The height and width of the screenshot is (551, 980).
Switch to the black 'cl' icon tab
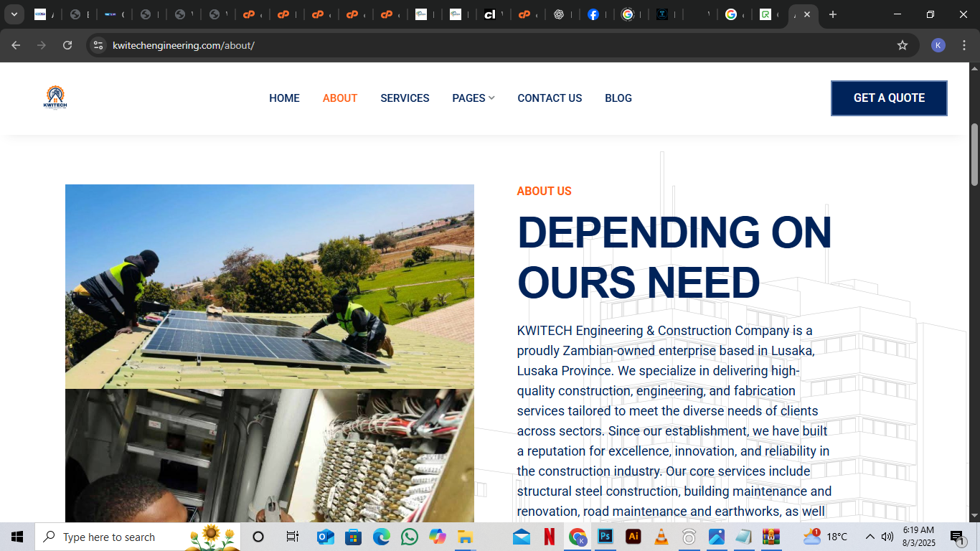tap(490, 14)
